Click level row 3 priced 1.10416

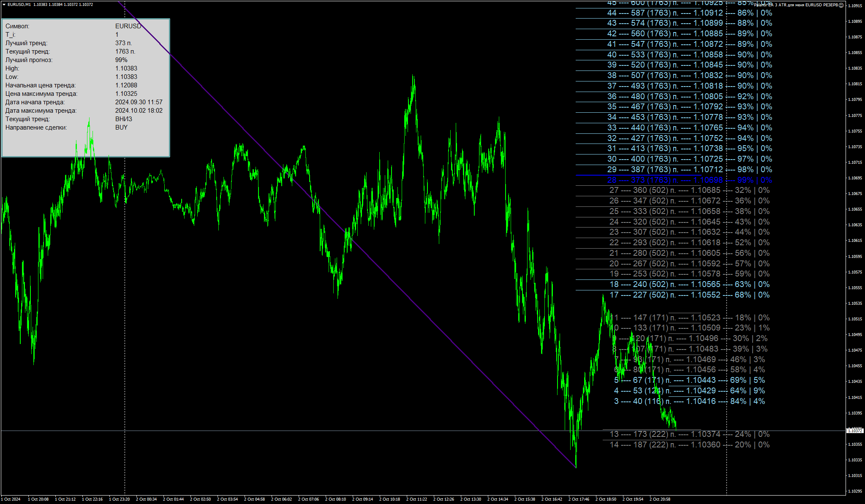coord(690,401)
